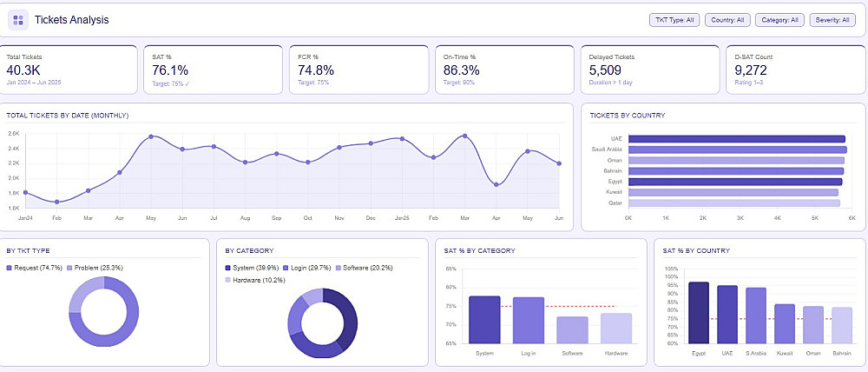The image size is (868, 372).
Task: Click the Login legend color square
Action: (286, 268)
